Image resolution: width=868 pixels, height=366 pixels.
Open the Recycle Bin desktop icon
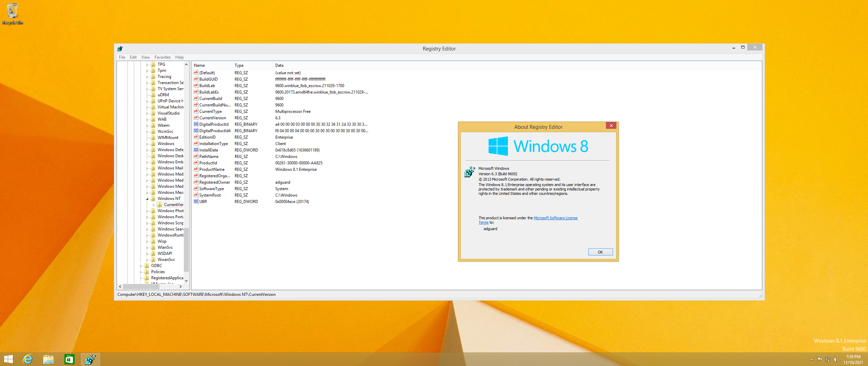coord(13,14)
